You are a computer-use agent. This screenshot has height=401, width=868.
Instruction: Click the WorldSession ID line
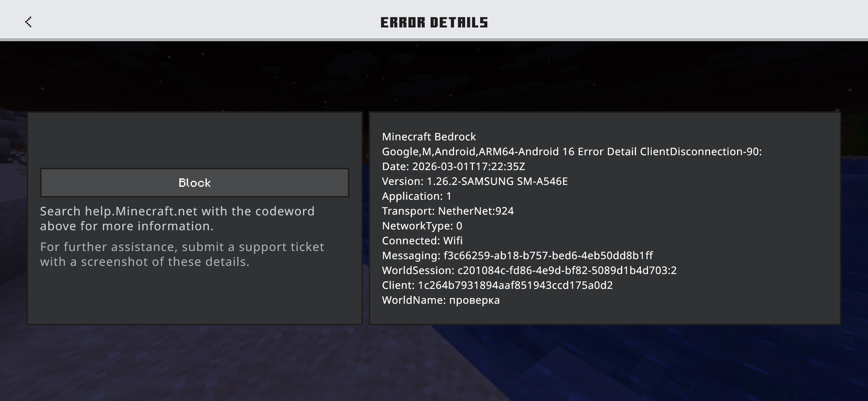coord(529,270)
